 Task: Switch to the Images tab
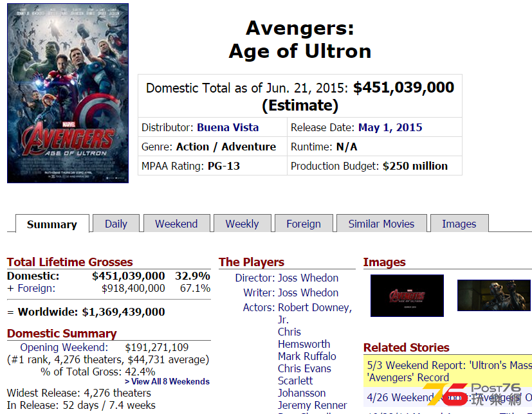(459, 224)
